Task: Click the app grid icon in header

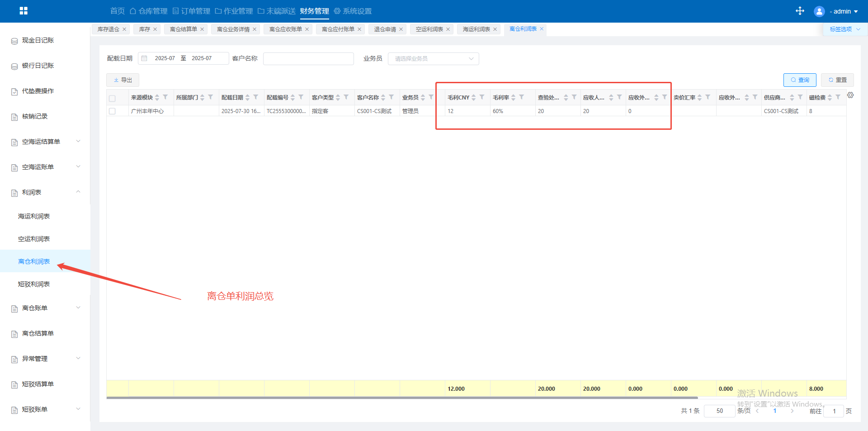Action: click(24, 11)
